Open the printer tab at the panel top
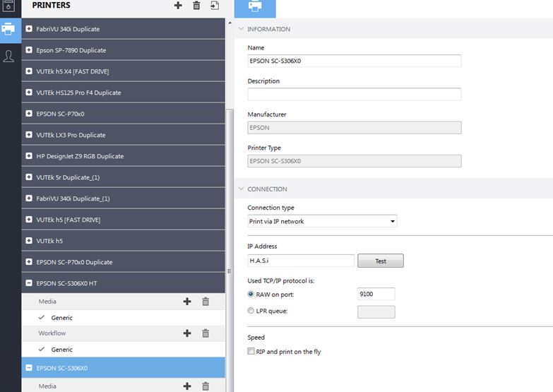Image resolution: width=553 pixels, height=392 pixels. click(254, 7)
